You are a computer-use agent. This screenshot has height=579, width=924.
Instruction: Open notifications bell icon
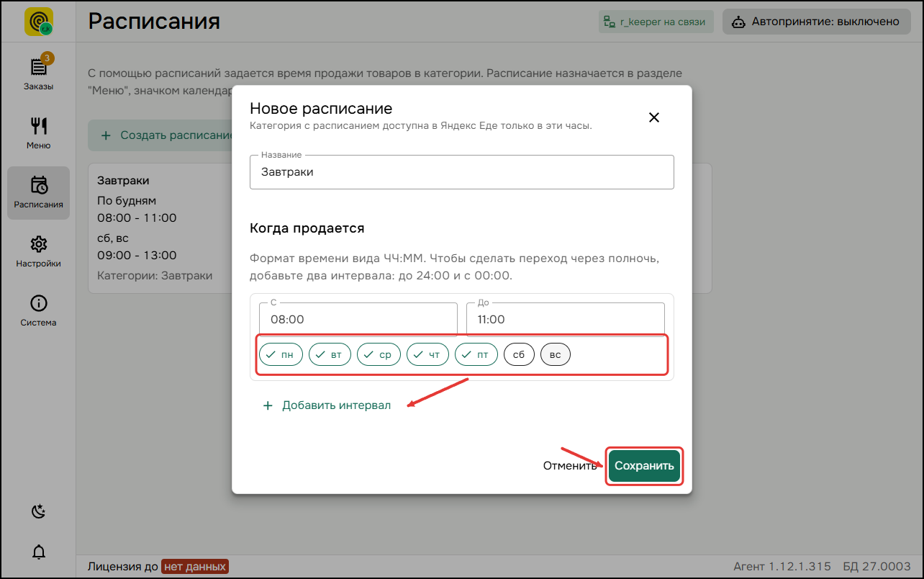click(x=39, y=552)
